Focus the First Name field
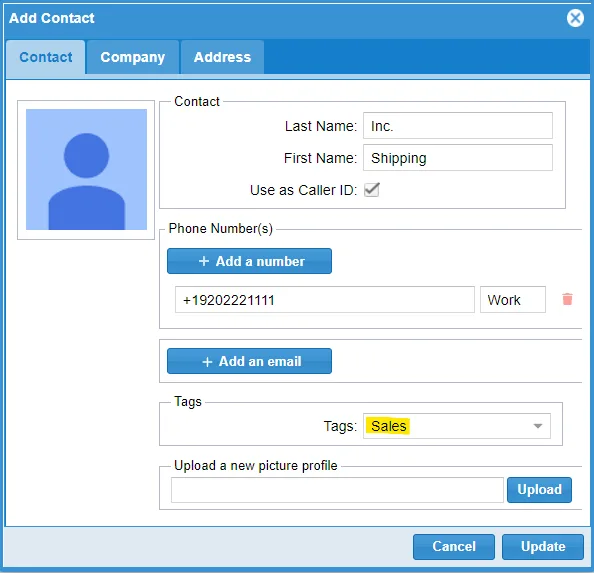Screen dimensions: 594x573 click(457, 158)
